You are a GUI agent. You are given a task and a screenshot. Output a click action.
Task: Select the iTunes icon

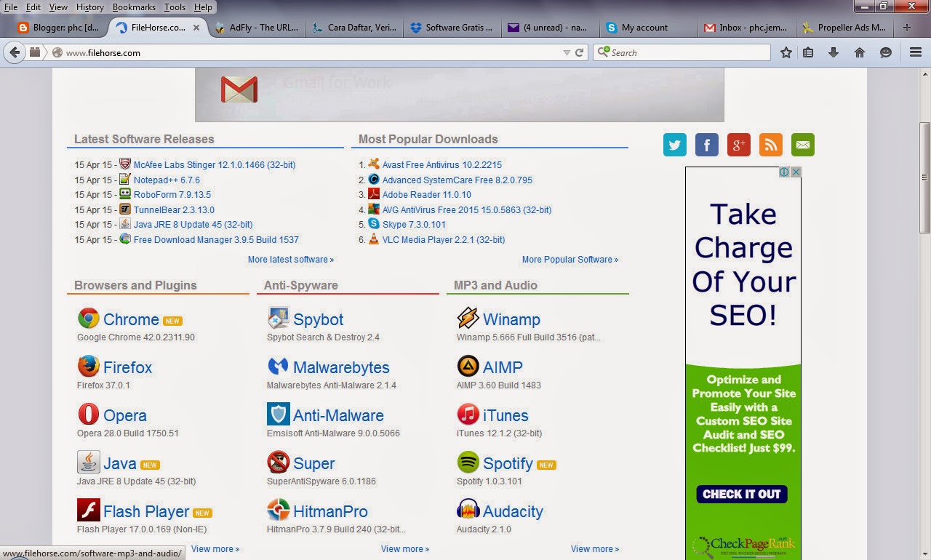tap(468, 415)
